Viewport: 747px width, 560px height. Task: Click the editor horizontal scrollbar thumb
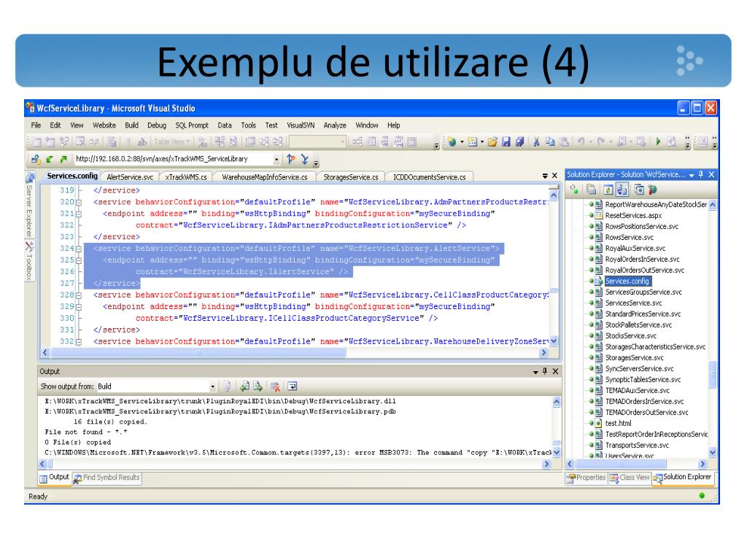pos(198,353)
